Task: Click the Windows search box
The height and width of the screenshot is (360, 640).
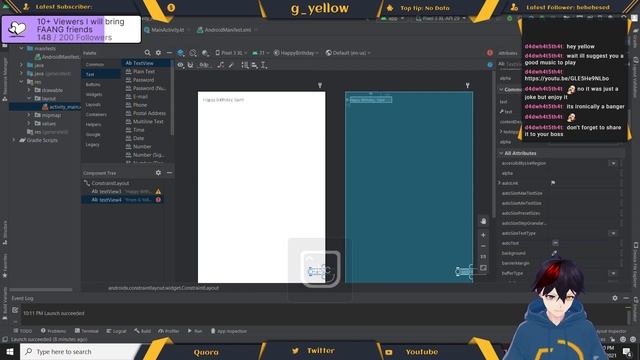Action: point(80,351)
